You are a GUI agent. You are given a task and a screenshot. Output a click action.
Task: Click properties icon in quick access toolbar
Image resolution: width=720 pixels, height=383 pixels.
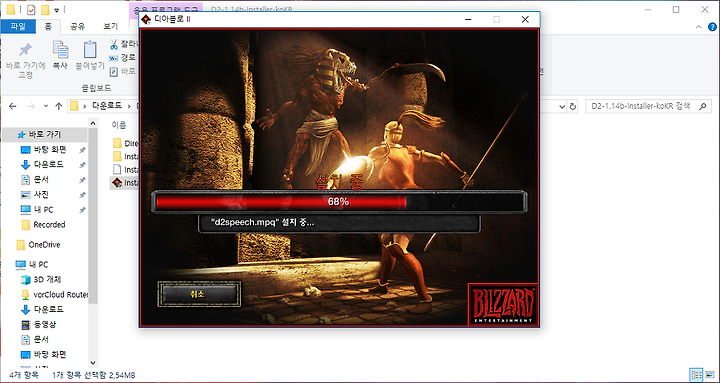[31, 9]
